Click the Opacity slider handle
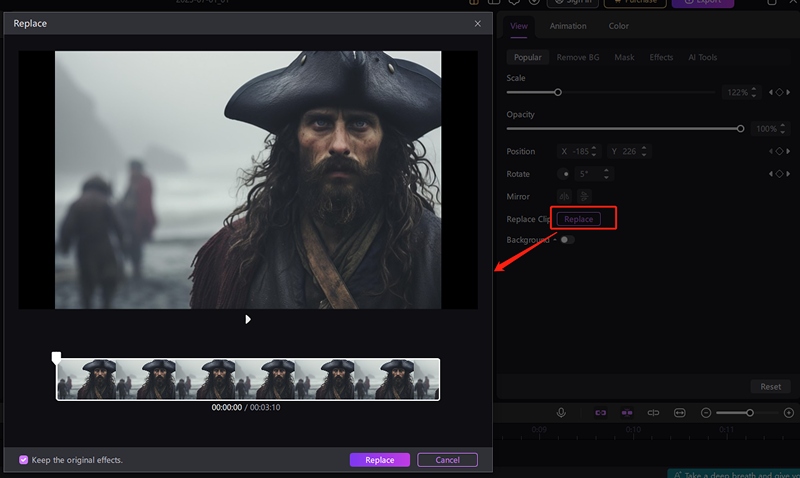 tap(740, 129)
